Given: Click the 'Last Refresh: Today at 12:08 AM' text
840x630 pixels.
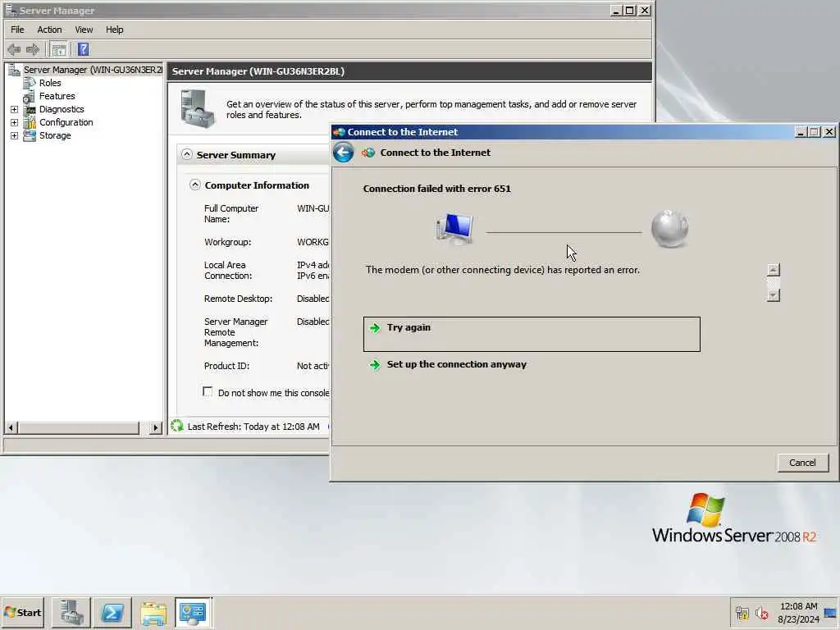Looking at the screenshot, I should click(x=253, y=427).
